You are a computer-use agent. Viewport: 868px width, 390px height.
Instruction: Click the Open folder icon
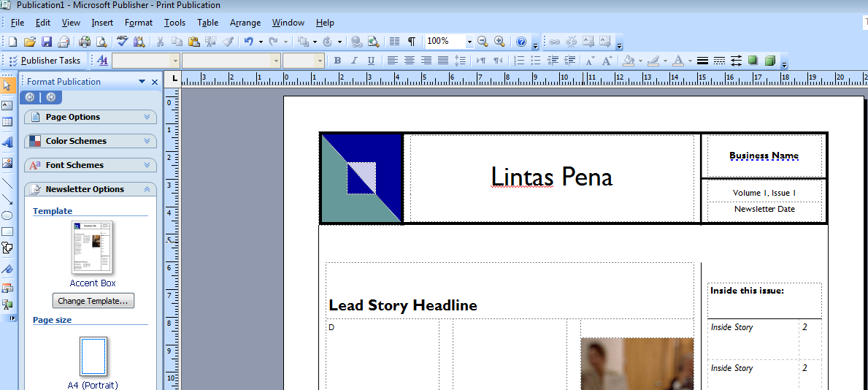point(30,42)
